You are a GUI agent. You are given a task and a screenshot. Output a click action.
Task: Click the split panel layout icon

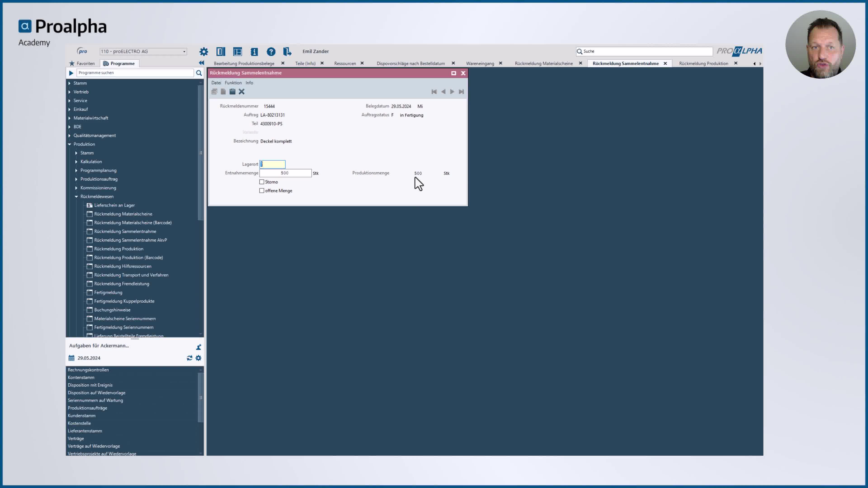(221, 52)
